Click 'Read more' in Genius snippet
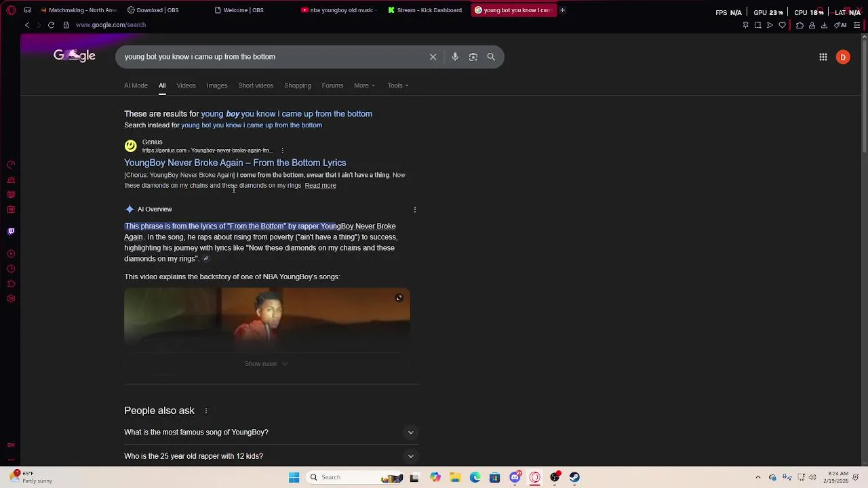Screen dimensions: 868x488 point(320,186)
